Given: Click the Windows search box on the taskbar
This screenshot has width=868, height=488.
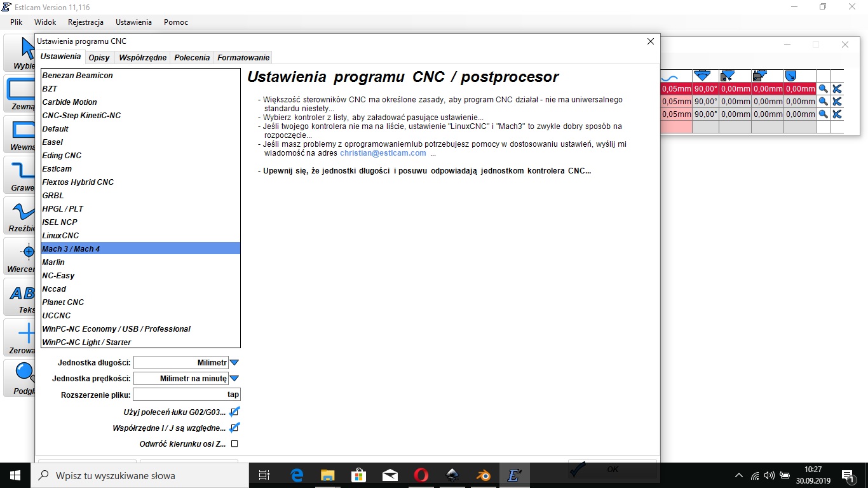Looking at the screenshot, I should (139, 475).
